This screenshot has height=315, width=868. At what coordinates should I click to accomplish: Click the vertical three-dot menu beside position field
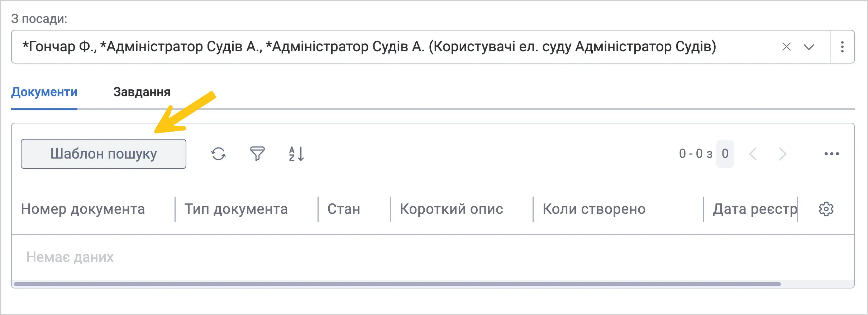click(x=842, y=47)
